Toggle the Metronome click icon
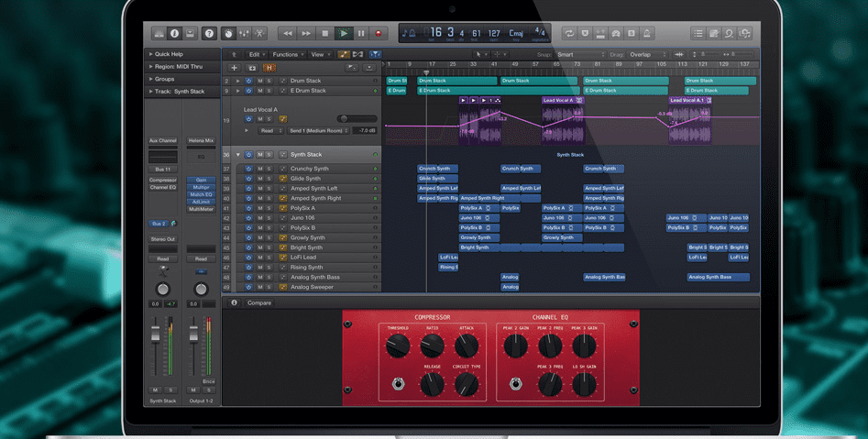Screen dimensions: 868x439 tap(646, 33)
